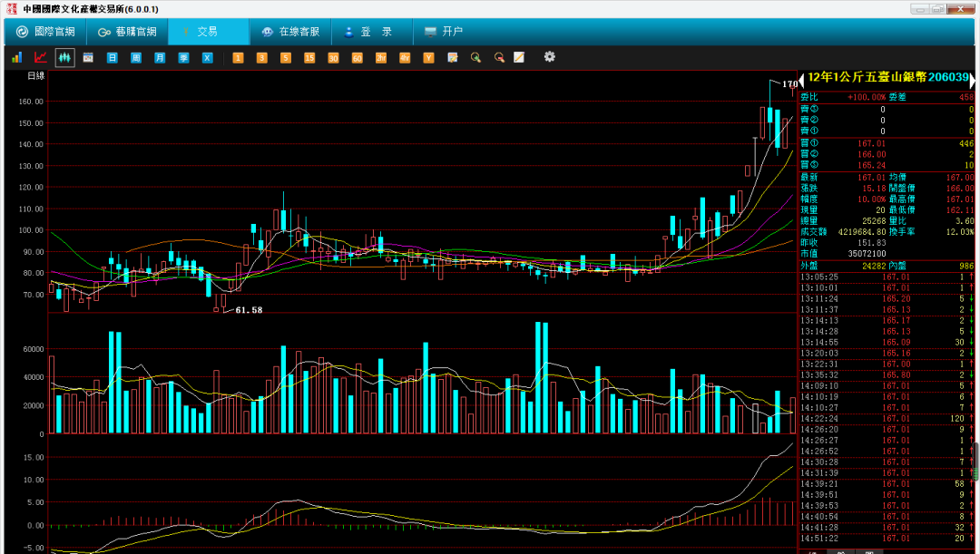
Task: Click the 總量 value 25268
Action: click(874, 221)
